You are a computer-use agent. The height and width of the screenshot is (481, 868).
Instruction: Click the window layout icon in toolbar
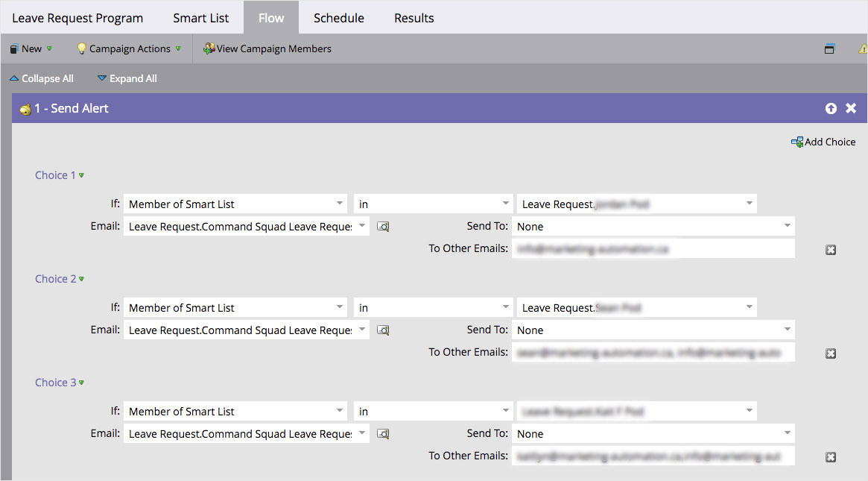point(829,48)
